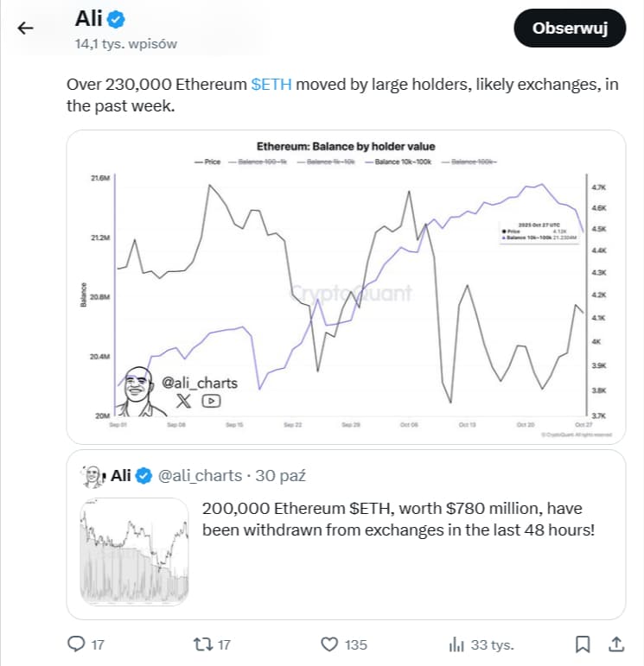Image resolution: width=644 pixels, height=666 pixels.
Task: Toggle the Price legend entry
Action: pyautogui.click(x=209, y=161)
